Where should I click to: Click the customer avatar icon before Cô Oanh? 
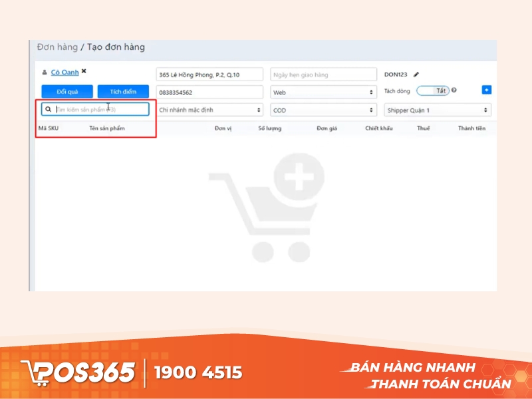click(45, 72)
